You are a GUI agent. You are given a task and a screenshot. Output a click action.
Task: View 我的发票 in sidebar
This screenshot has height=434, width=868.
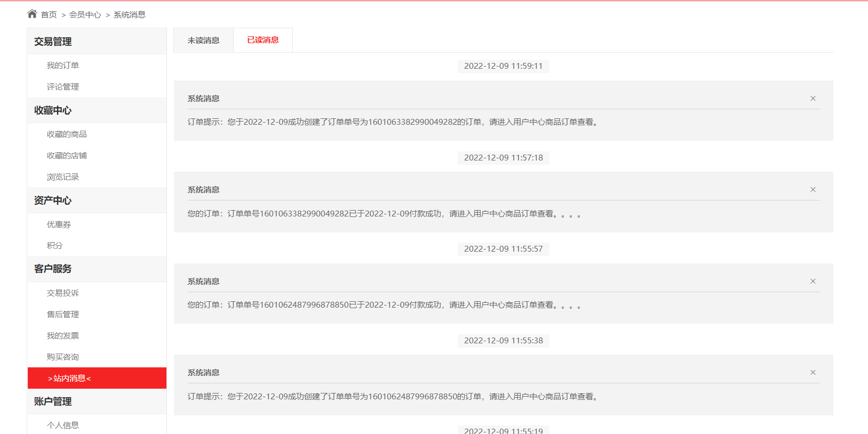(x=62, y=335)
